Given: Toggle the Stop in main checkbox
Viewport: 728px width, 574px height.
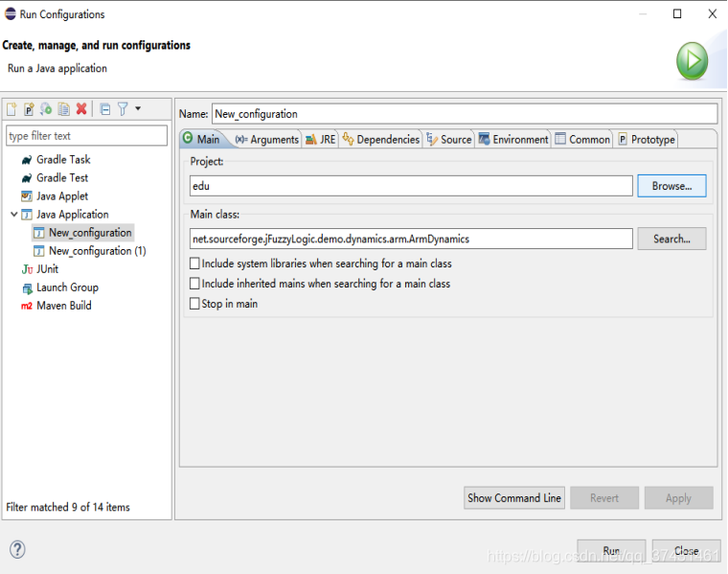Looking at the screenshot, I should point(194,303).
